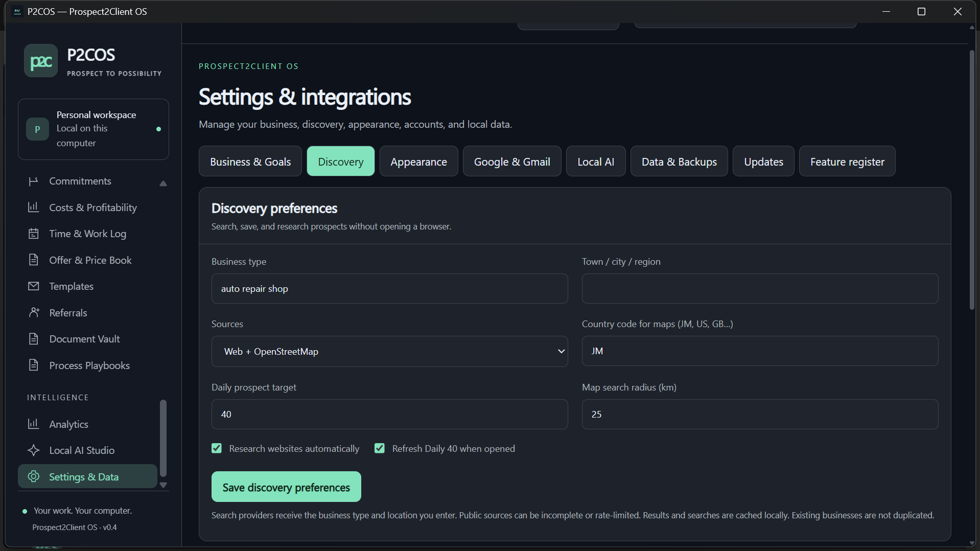980x551 pixels.
Task: Click the INTELLIGENCE section heading
Action: pos(58,398)
